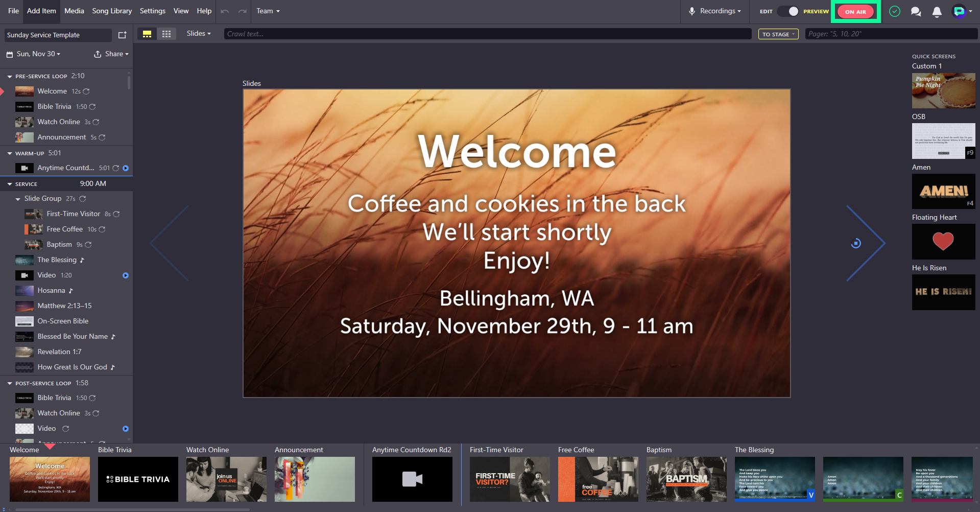The image size is (980, 512).
Task: Click the open-in-new-window icon beside template name
Action: click(x=122, y=35)
